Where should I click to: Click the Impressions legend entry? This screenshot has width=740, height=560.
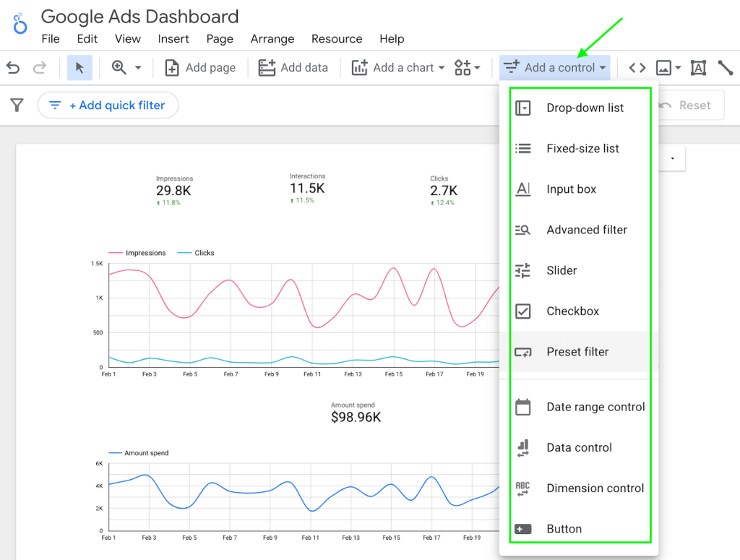137,253
